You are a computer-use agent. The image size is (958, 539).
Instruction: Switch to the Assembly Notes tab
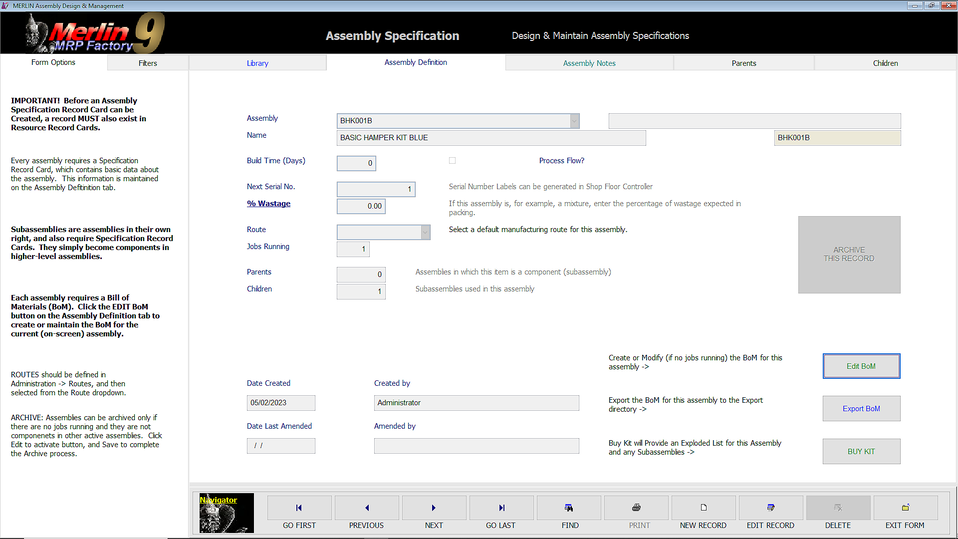tap(589, 63)
